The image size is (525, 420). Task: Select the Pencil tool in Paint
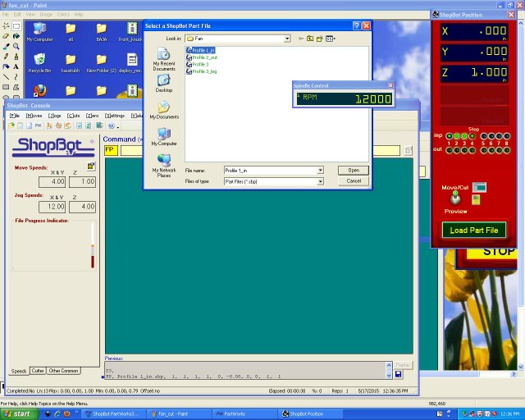click(6, 57)
